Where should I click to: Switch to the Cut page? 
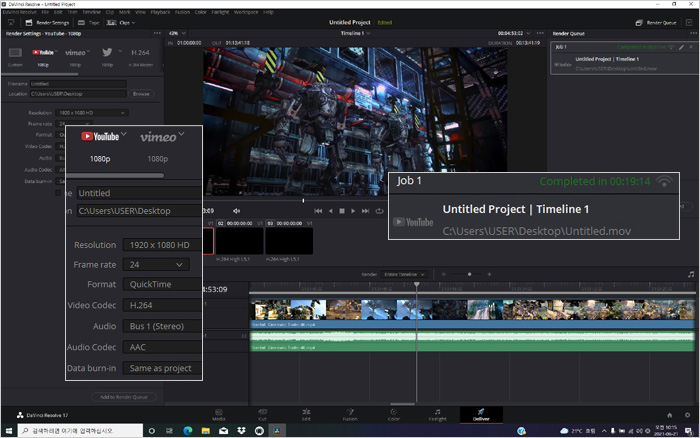(x=262, y=414)
